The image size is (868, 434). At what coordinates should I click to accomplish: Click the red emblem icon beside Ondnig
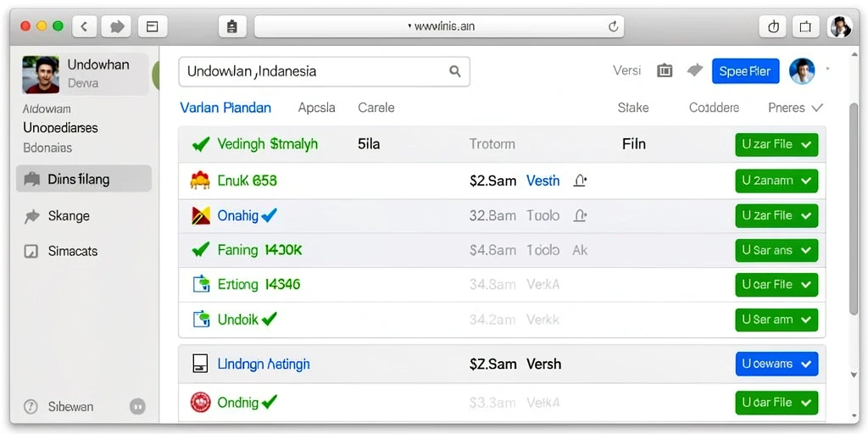(x=200, y=402)
